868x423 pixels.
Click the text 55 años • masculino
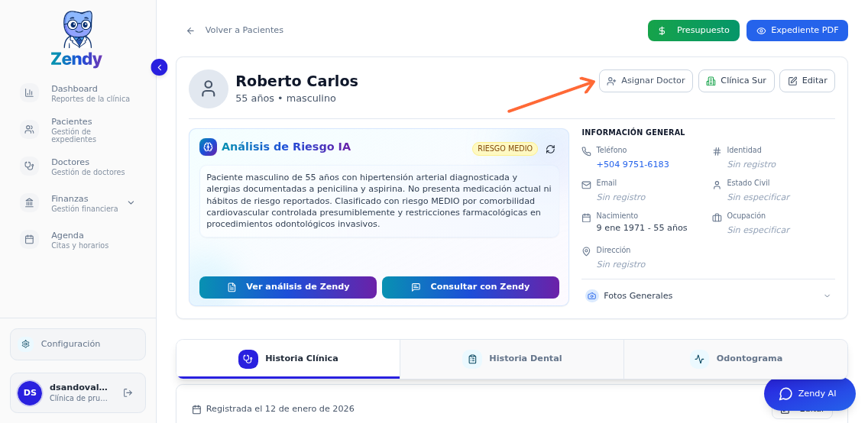click(286, 98)
